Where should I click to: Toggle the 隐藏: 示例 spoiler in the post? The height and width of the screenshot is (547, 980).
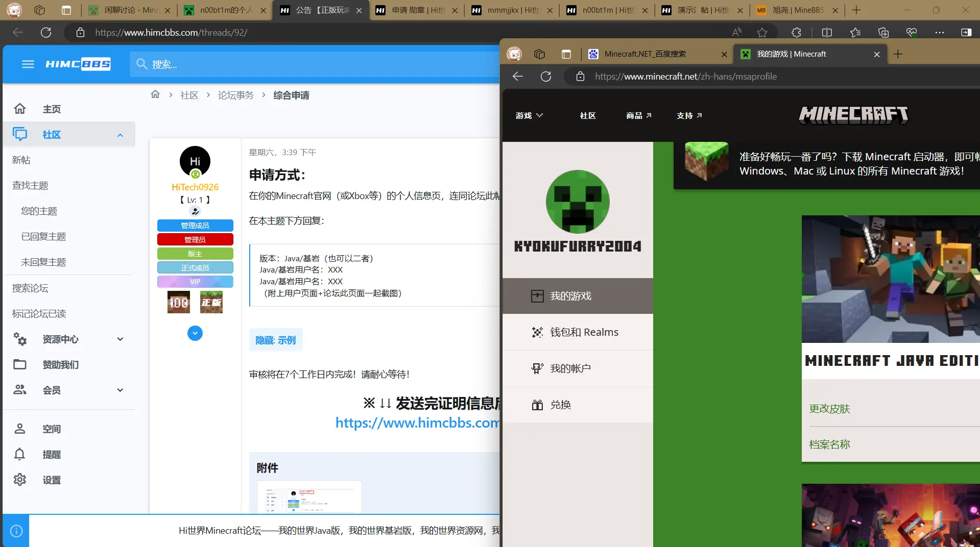point(275,340)
